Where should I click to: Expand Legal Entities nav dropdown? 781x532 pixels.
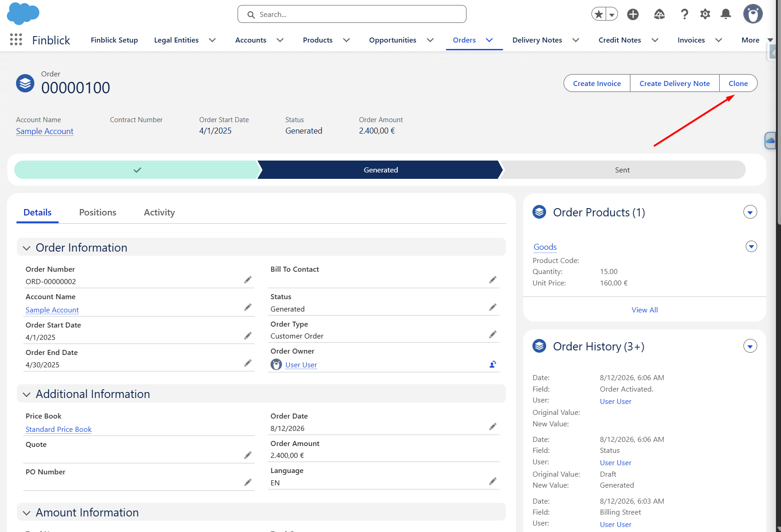tap(212, 40)
